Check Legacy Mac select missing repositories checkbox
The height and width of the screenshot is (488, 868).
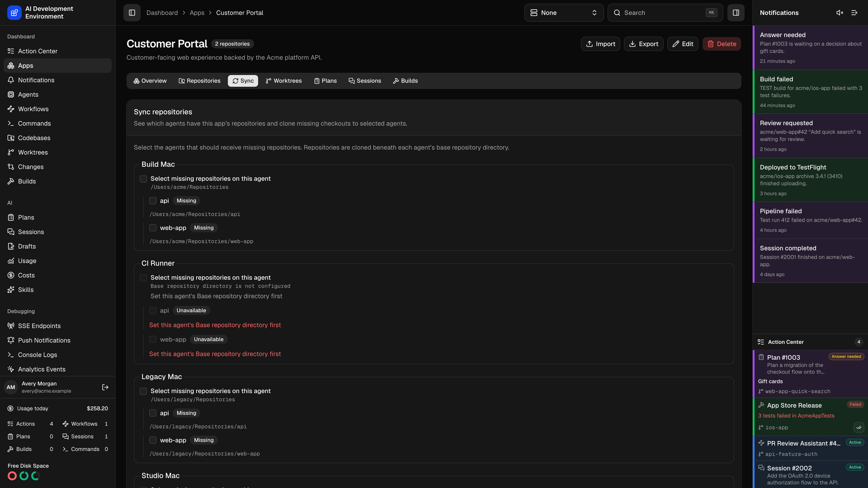coord(143,391)
